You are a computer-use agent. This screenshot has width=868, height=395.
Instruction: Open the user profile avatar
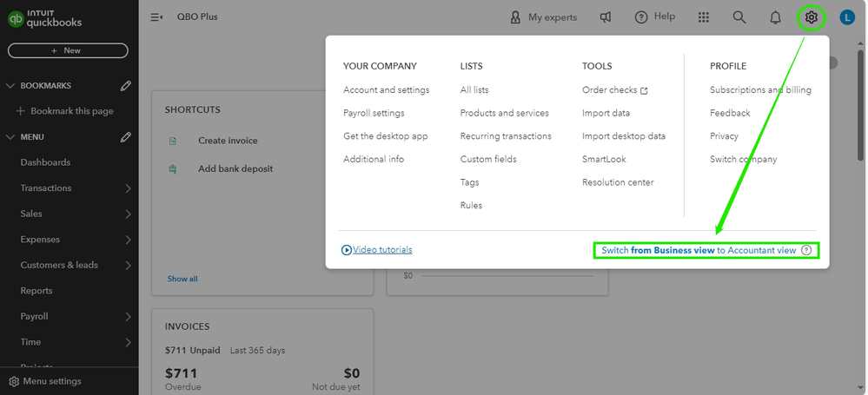[847, 17]
